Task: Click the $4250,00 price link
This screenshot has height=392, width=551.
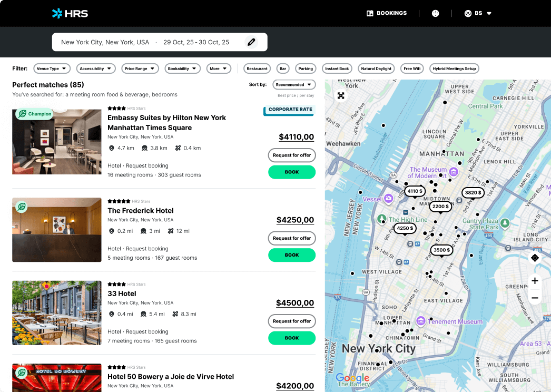Action: [295, 220]
